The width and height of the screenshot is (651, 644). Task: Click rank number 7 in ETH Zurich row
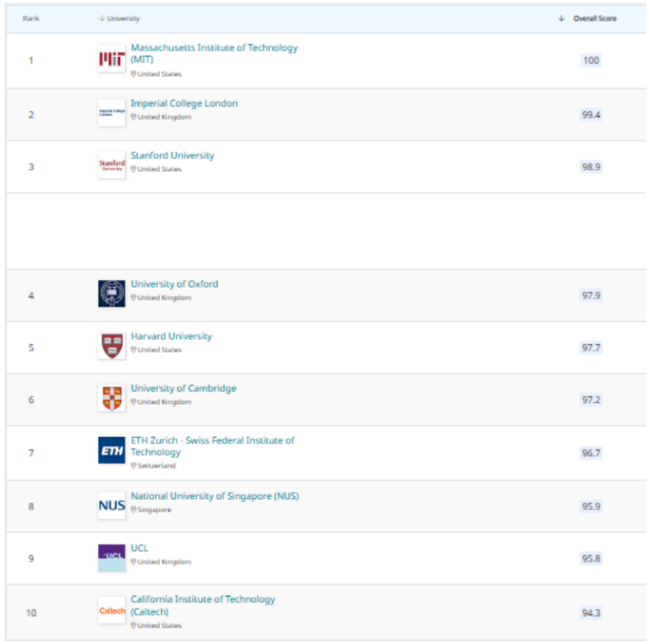coord(31,453)
